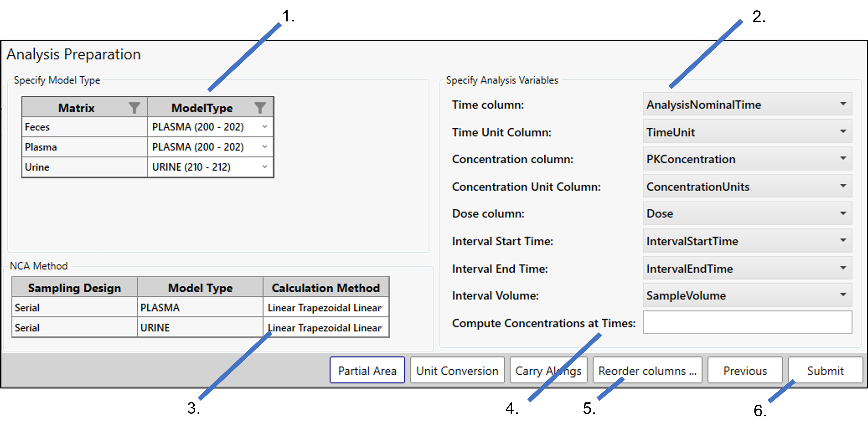Open the ModelType dropdown for Feces row
This screenshot has width=868, height=430.
tap(265, 127)
